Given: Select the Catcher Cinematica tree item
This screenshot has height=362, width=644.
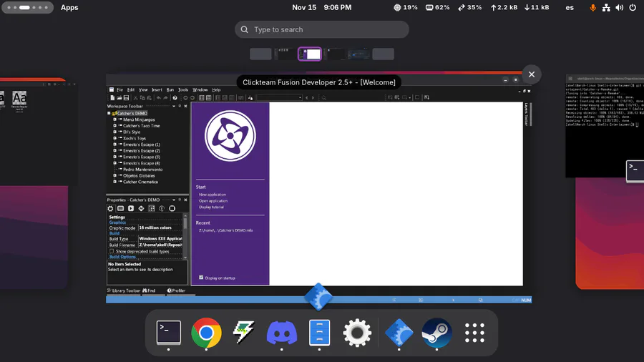Looking at the screenshot, I should pyautogui.click(x=140, y=182).
